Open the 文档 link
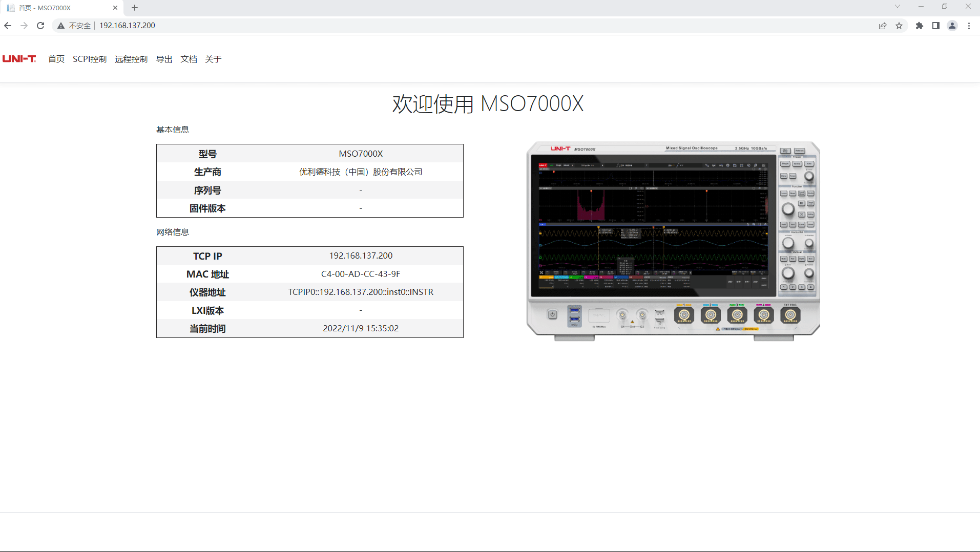980x552 pixels. point(189,59)
